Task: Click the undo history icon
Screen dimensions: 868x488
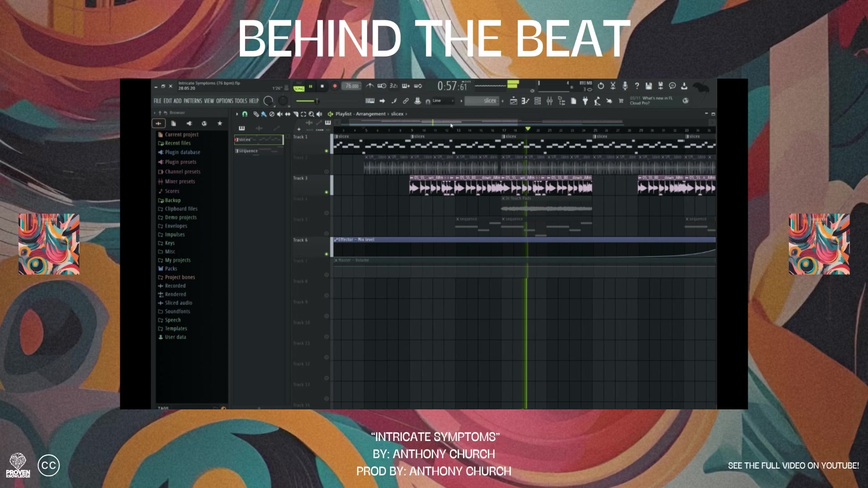Action: (x=601, y=86)
